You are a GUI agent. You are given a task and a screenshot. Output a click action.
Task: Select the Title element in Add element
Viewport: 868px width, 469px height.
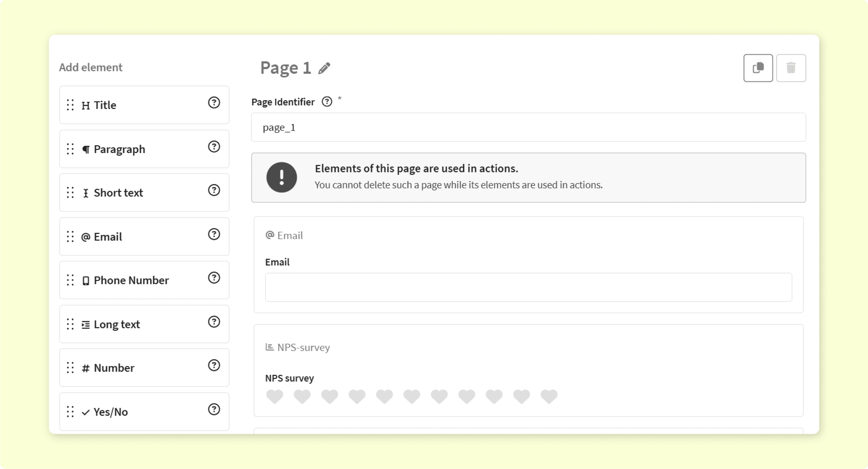[144, 105]
